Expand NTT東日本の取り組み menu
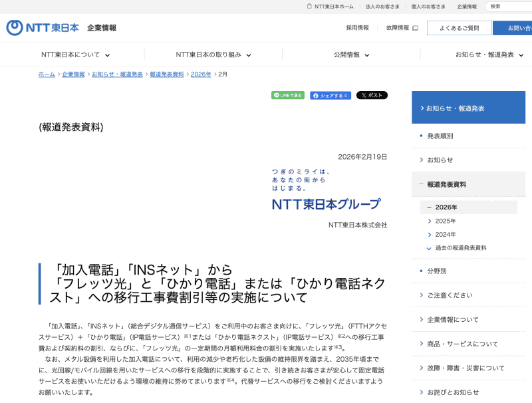 213,55
